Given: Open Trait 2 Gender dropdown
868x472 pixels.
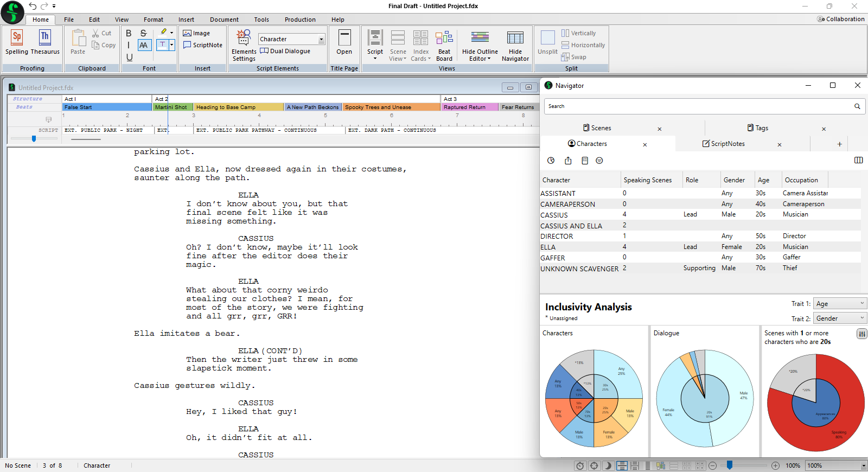Looking at the screenshot, I should pos(840,318).
